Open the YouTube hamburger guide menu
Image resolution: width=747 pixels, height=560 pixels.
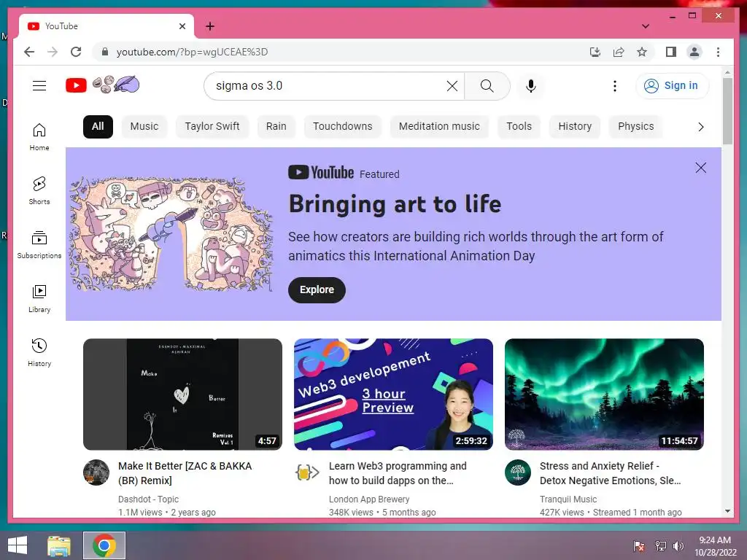(39, 86)
